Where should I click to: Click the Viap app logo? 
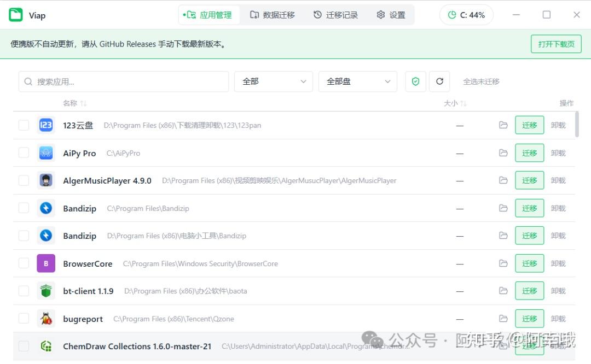(x=16, y=15)
